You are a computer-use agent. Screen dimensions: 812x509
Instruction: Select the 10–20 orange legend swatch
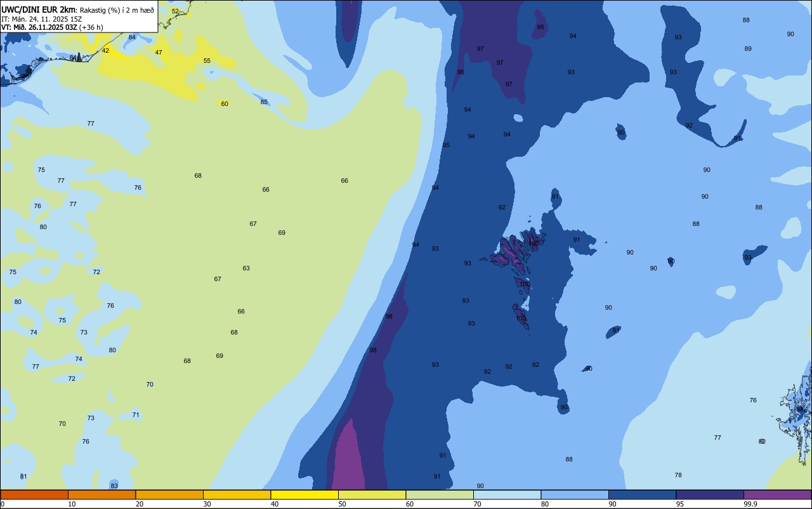click(101, 494)
